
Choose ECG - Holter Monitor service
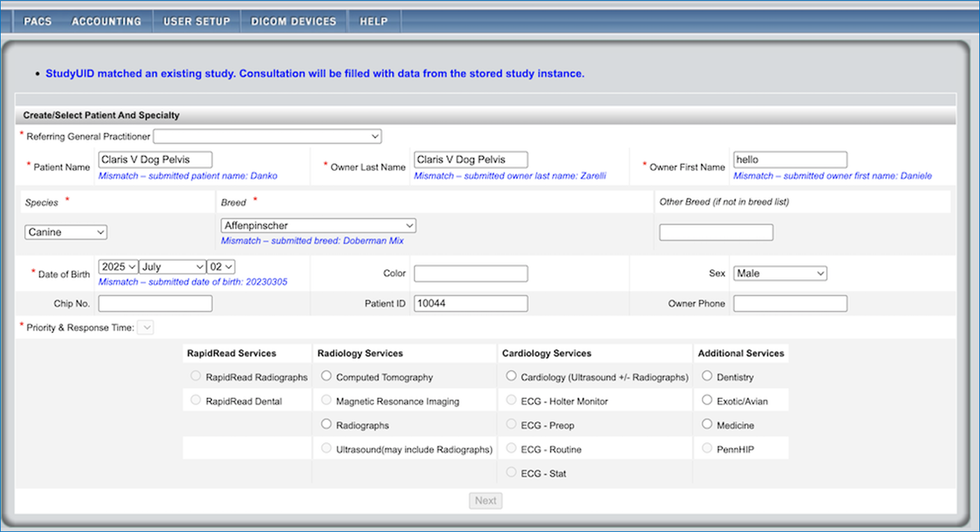pyautogui.click(x=511, y=399)
